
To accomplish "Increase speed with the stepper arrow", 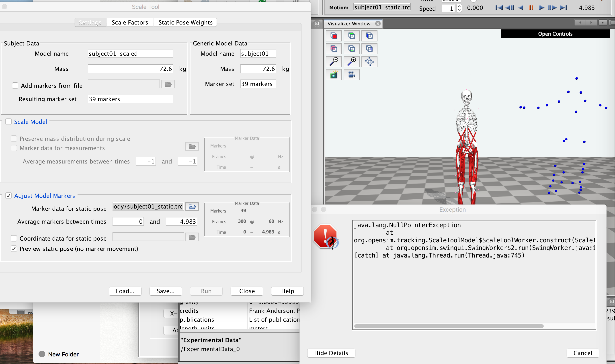I will click(459, 6).
